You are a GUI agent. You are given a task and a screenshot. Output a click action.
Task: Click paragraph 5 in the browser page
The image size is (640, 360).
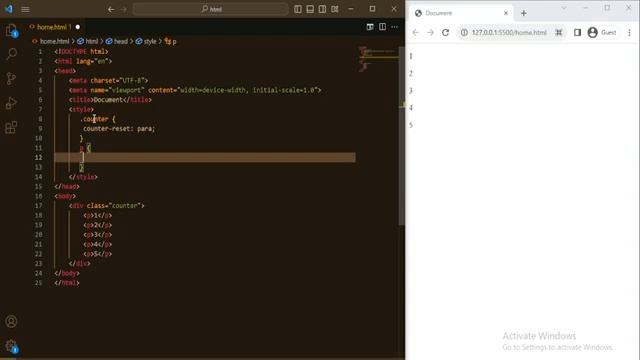point(411,125)
